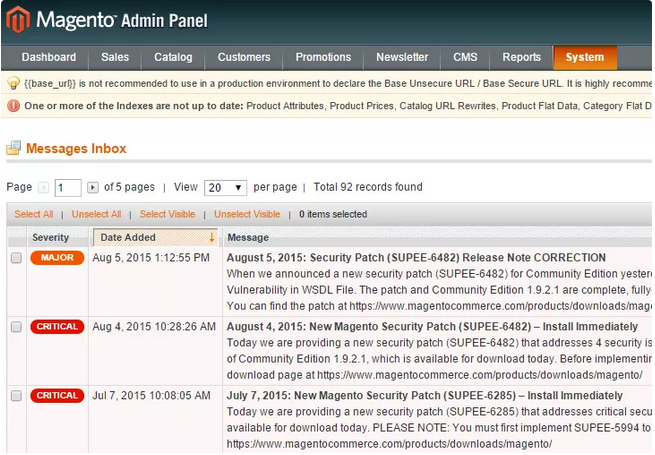Image resolution: width=655 pixels, height=455 pixels.
Task: Click the lightbulb notice icon
Action: (x=13, y=83)
